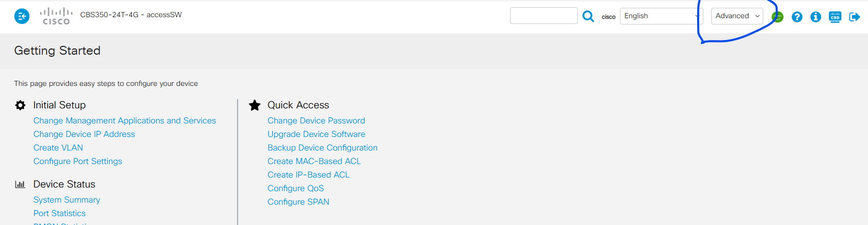
Task: Click the logout arrow icon
Action: tap(854, 17)
